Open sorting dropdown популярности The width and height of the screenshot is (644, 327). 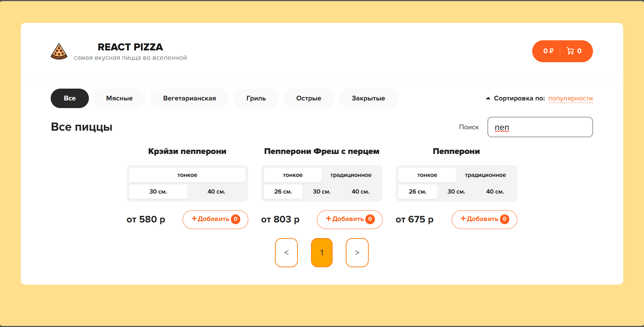(570, 98)
